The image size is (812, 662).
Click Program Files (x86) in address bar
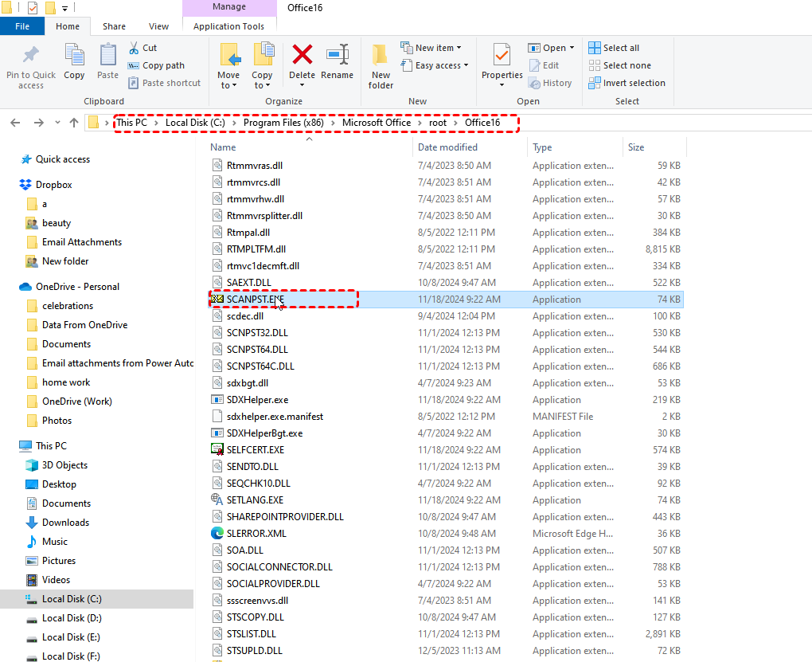[x=283, y=123]
